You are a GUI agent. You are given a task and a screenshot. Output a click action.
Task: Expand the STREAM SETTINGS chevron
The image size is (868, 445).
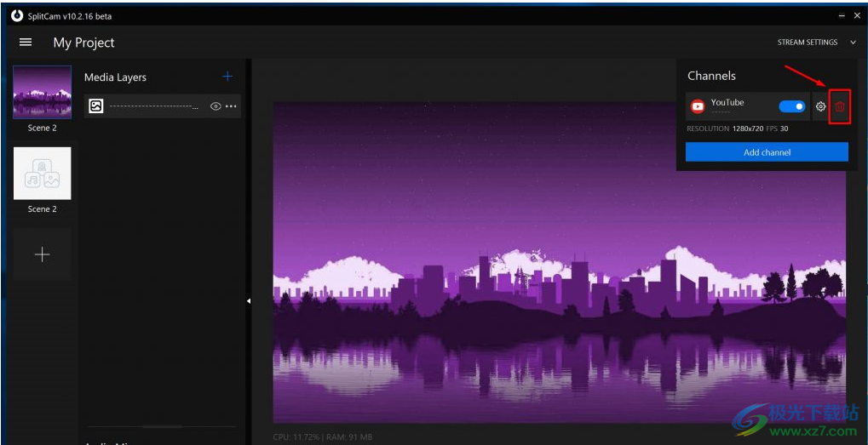pyautogui.click(x=853, y=43)
